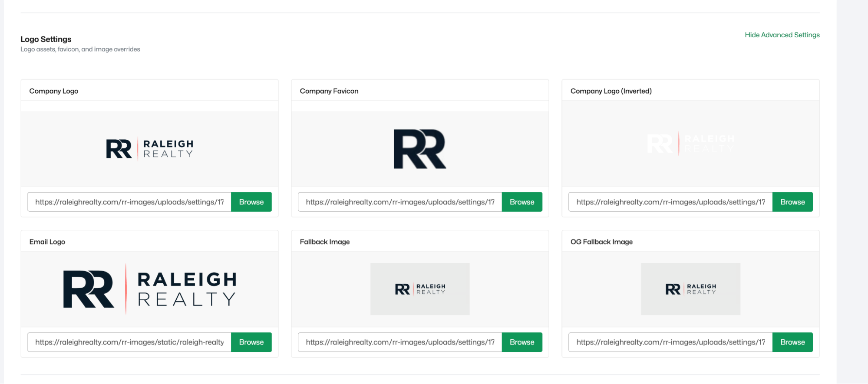Select the large Email Logo preview
This screenshot has height=384, width=868.
coord(150,289)
